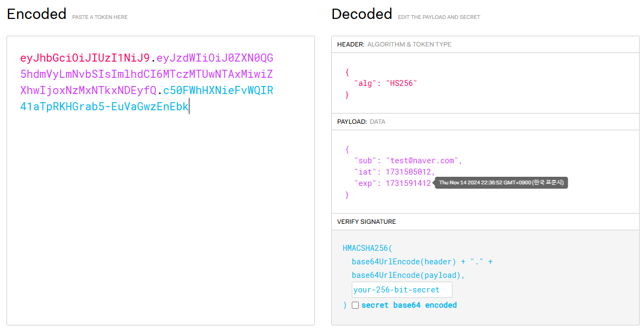Click the red token header segment eyJhbGciOiJIUzI1NiJ9

(85, 58)
